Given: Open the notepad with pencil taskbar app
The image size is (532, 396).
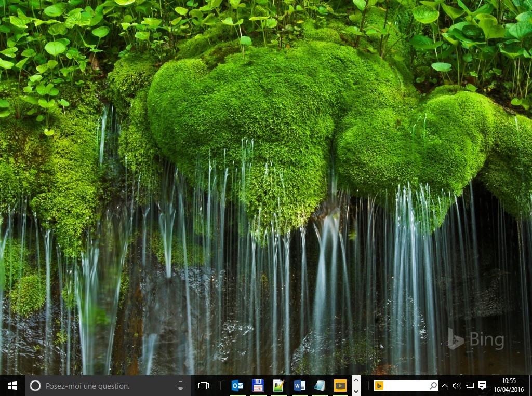Looking at the screenshot, I should point(278,386).
